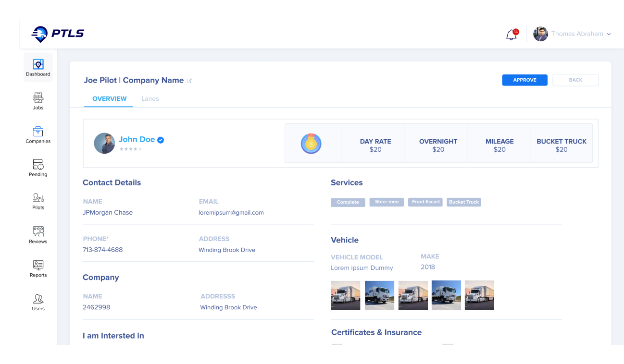Image resolution: width=624 pixels, height=364 pixels.
Task: Click the Front Escort service tag
Action: (x=425, y=202)
